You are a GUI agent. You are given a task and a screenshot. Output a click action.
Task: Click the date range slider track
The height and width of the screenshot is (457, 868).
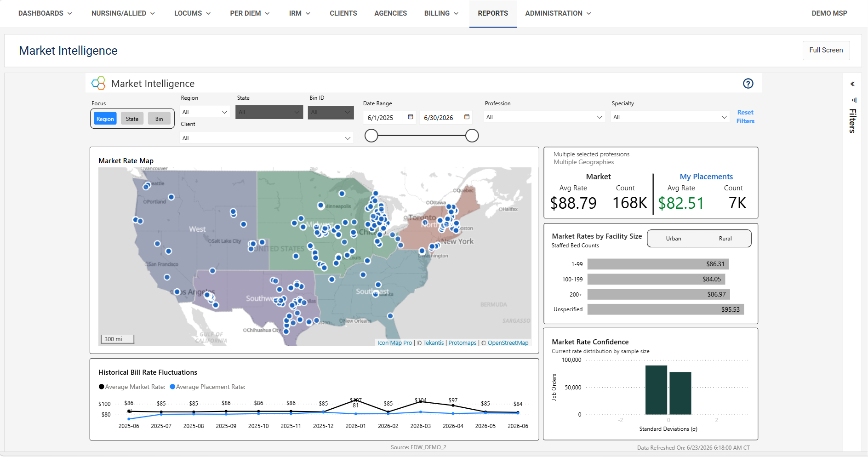point(422,136)
